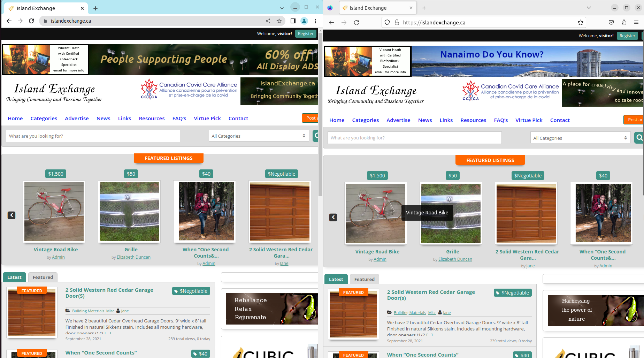Click the save-to-Pocket icon in Firefox toolbar

click(x=611, y=22)
